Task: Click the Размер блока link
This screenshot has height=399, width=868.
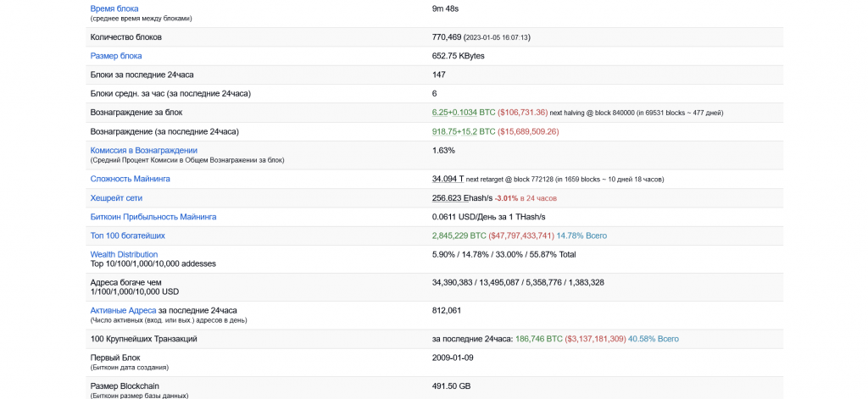Action: click(116, 56)
